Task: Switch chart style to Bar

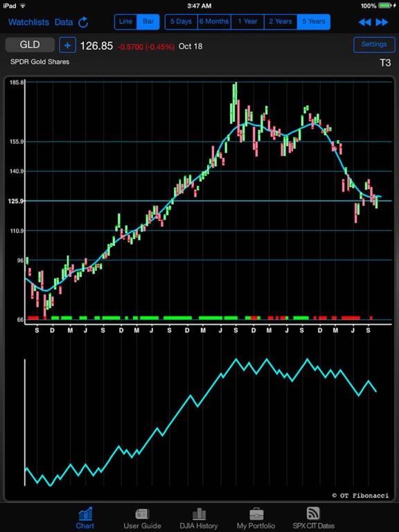Action: click(x=148, y=21)
